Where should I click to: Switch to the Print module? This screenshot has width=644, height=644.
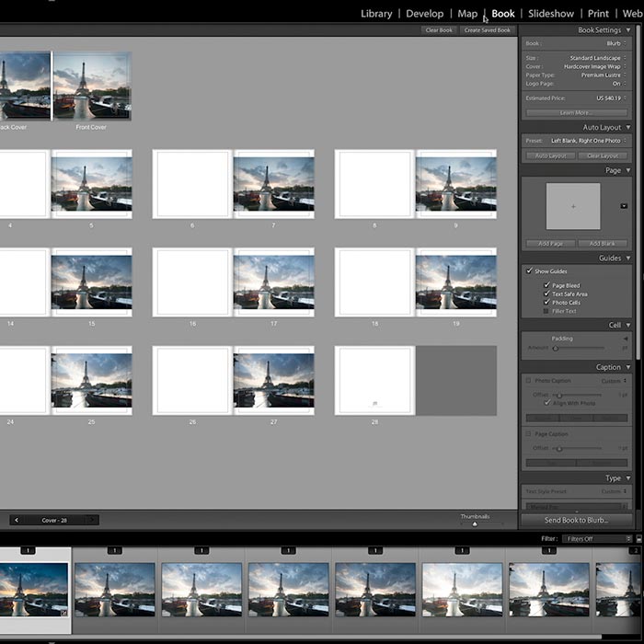point(598,14)
